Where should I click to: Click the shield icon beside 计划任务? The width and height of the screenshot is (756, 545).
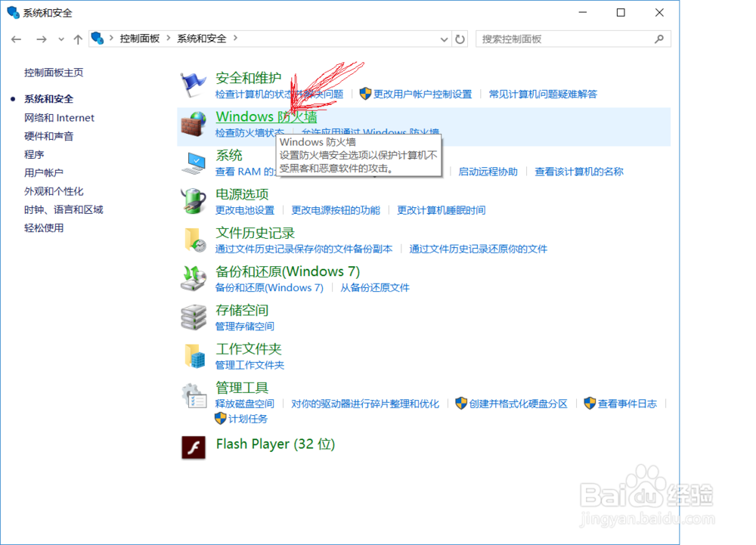(220, 418)
